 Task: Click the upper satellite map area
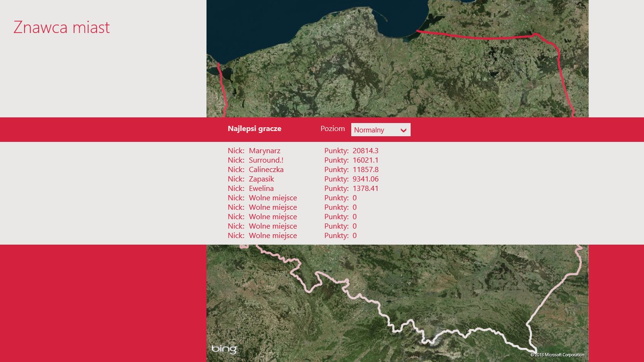coord(397,58)
